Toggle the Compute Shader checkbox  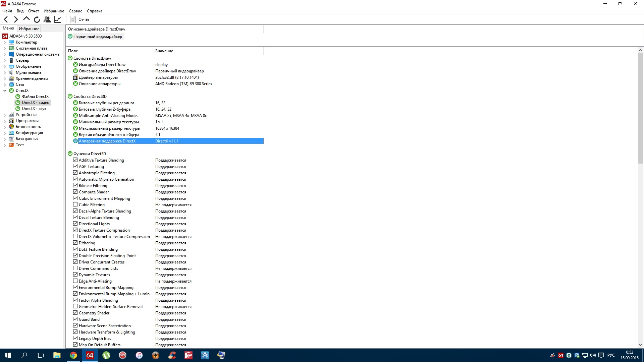point(75,192)
